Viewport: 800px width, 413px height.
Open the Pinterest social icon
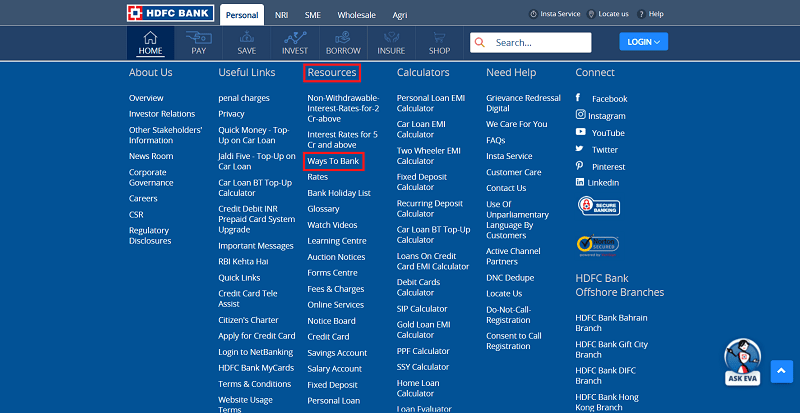[579, 165]
